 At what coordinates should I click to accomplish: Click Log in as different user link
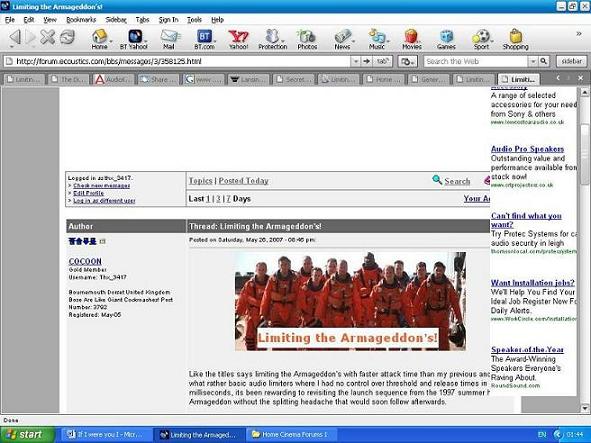104,201
